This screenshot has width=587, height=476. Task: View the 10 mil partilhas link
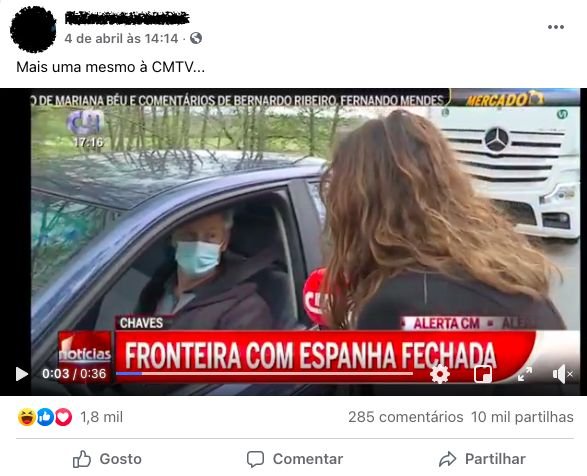click(522, 417)
